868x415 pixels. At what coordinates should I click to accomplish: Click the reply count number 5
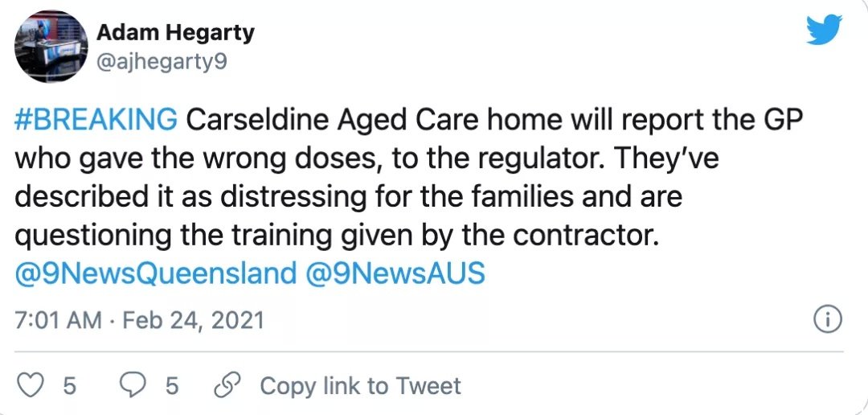point(172,386)
